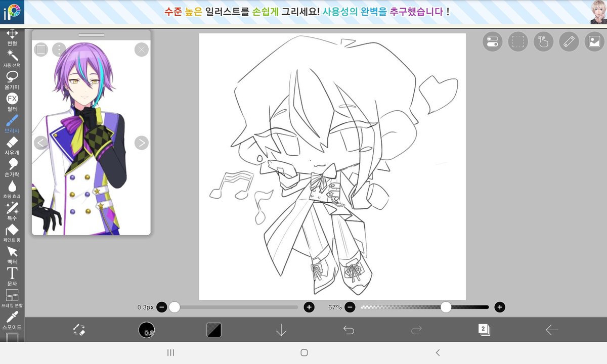Click the brush thickness slider knob
The width and height of the screenshot is (607, 364).
pyautogui.click(x=175, y=307)
